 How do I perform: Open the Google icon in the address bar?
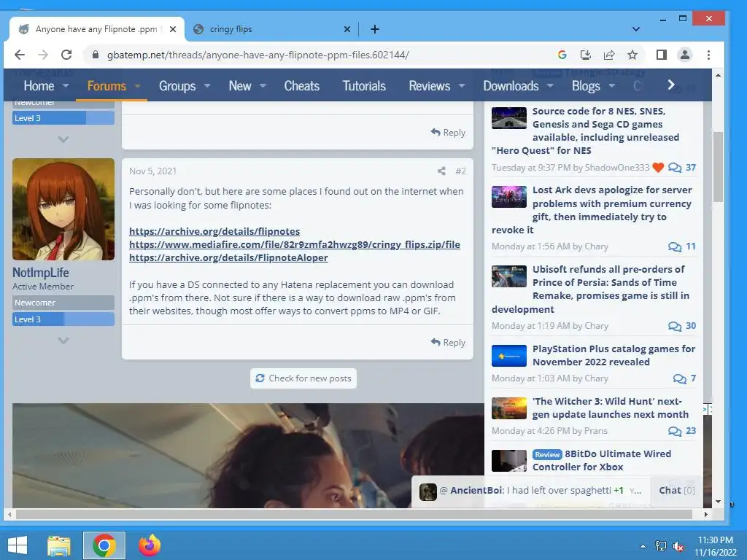[562, 55]
